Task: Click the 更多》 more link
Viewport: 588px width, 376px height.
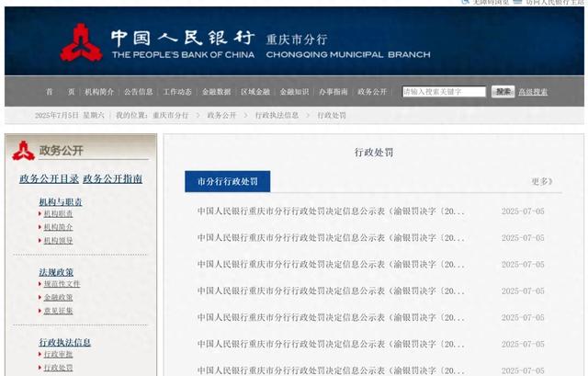Action: click(542, 182)
